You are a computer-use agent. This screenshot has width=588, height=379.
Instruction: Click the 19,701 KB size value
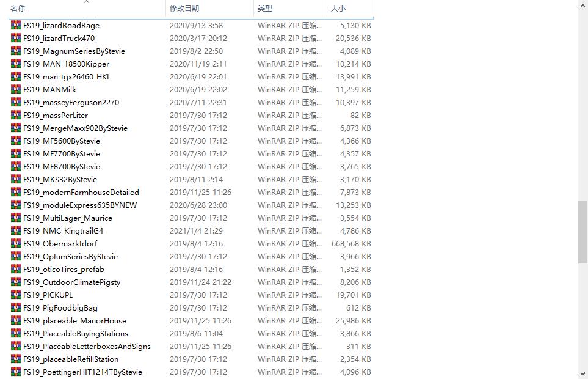click(354, 295)
